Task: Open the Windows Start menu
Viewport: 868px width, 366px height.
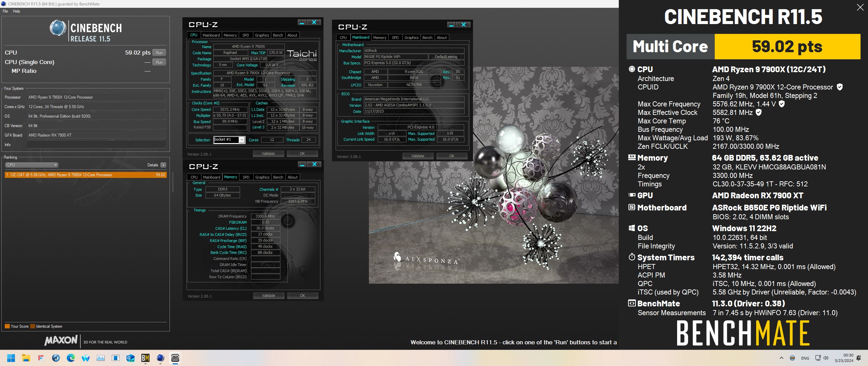Action: pos(11,358)
